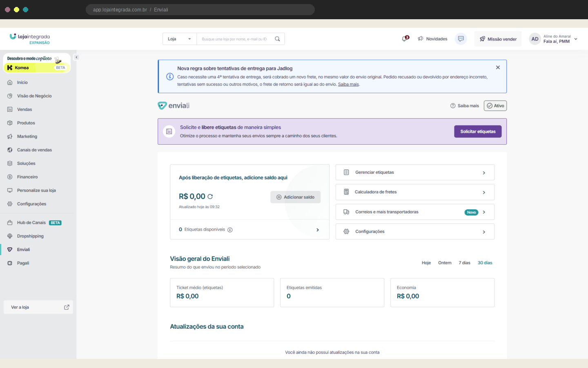The width and height of the screenshot is (588, 368).
Task: Click the Enviali logo heading
Action: (174, 106)
